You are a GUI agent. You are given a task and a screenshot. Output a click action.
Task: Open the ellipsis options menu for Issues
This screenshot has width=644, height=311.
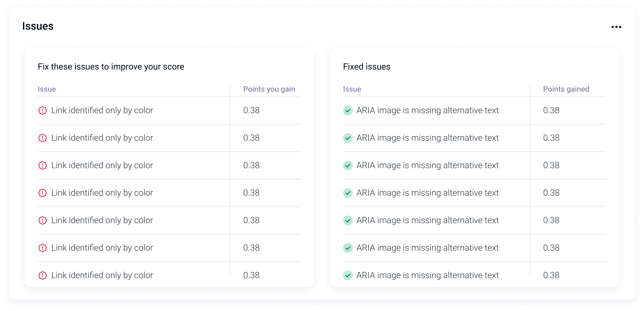pos(616,27)
